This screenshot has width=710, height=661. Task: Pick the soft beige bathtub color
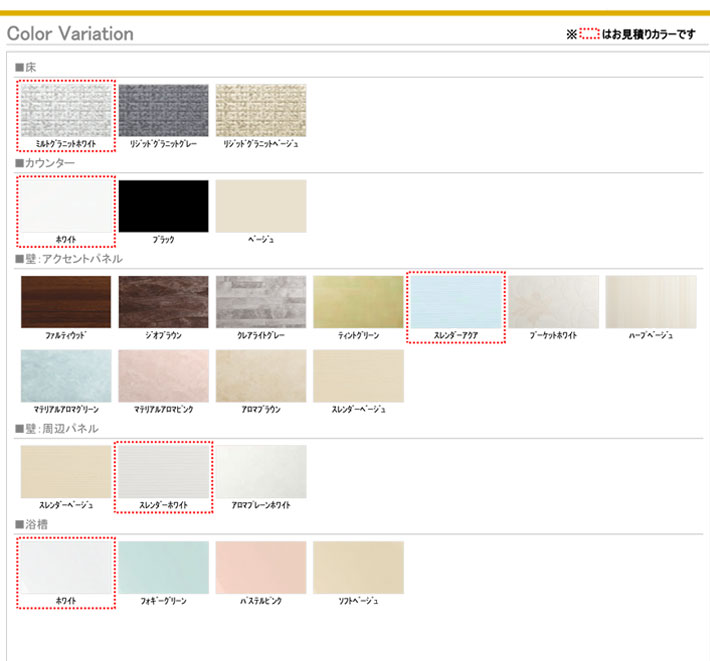coord(358,568)
